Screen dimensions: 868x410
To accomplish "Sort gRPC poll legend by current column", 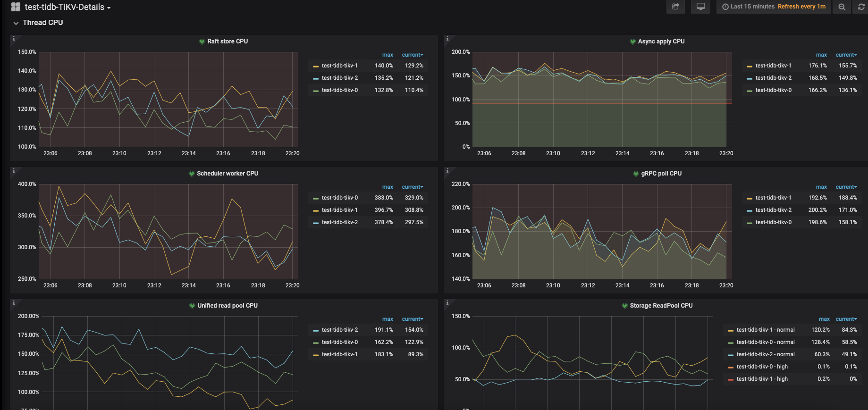I will 846,187.
